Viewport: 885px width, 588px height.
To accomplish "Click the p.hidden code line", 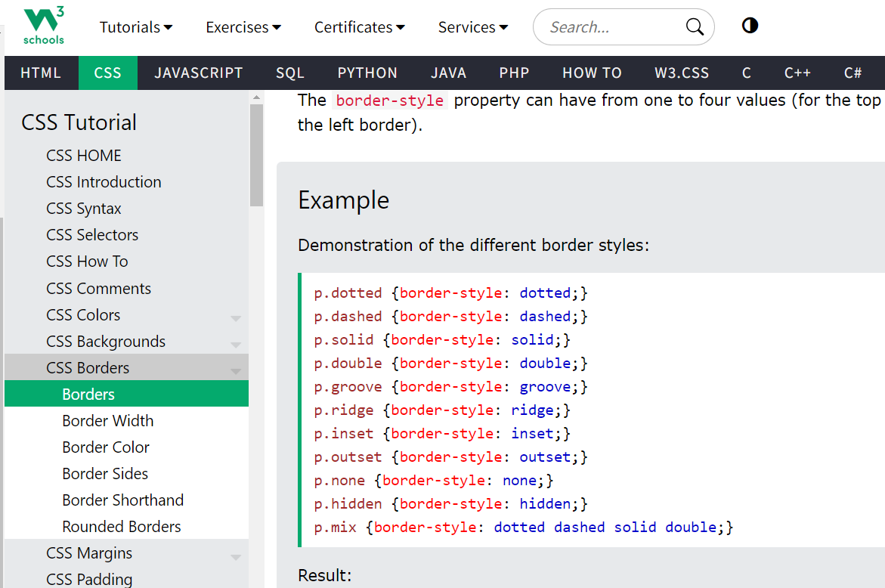I will 450,504.
